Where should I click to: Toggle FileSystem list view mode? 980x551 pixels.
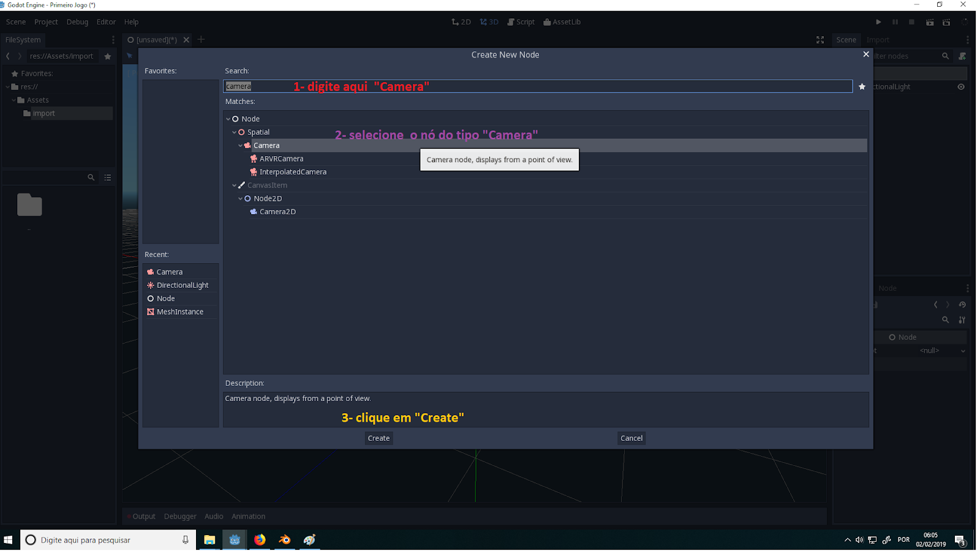pyautogui.click(x=108, y=178)
